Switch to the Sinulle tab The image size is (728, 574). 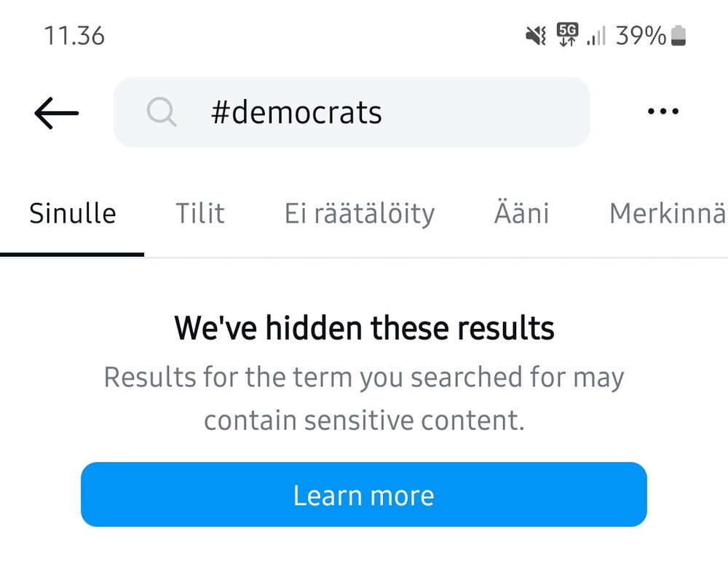73,214
